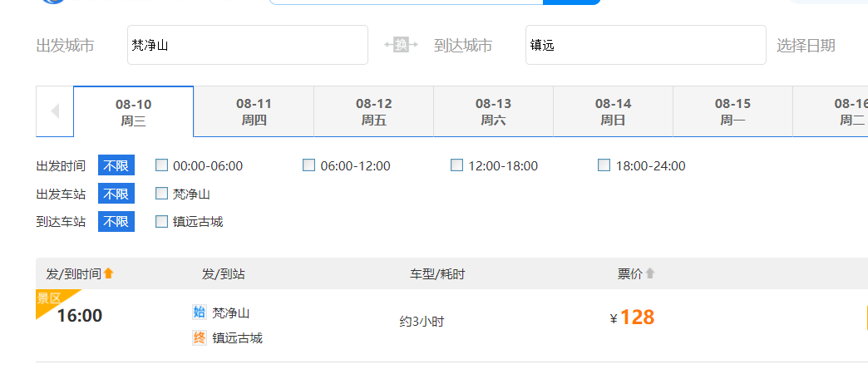Enable the 00:00-06:00 departure time filter
This screenshot has width=868, height=374.
pos(162,165)
